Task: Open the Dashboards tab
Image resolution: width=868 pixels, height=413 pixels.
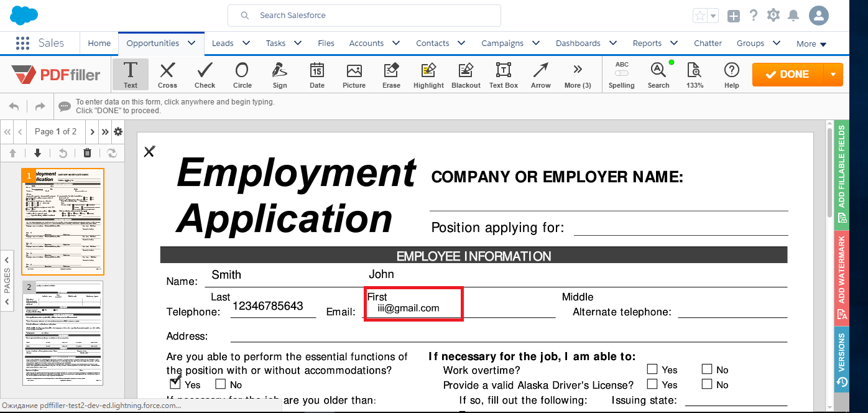Action: tap(578, 43)
